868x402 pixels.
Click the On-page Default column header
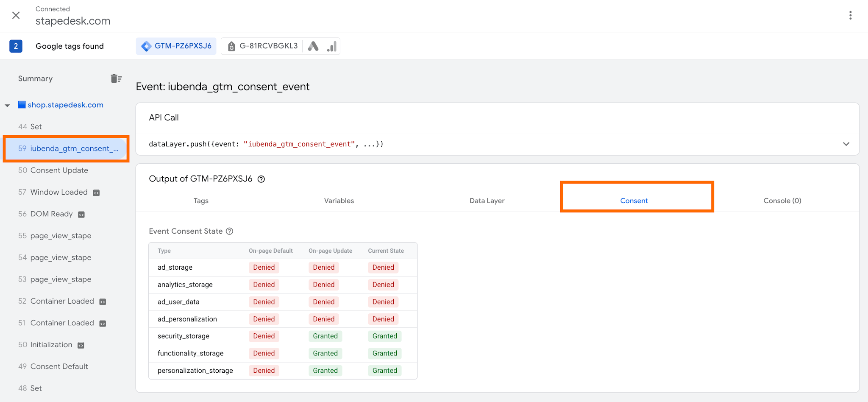point(271,251)
